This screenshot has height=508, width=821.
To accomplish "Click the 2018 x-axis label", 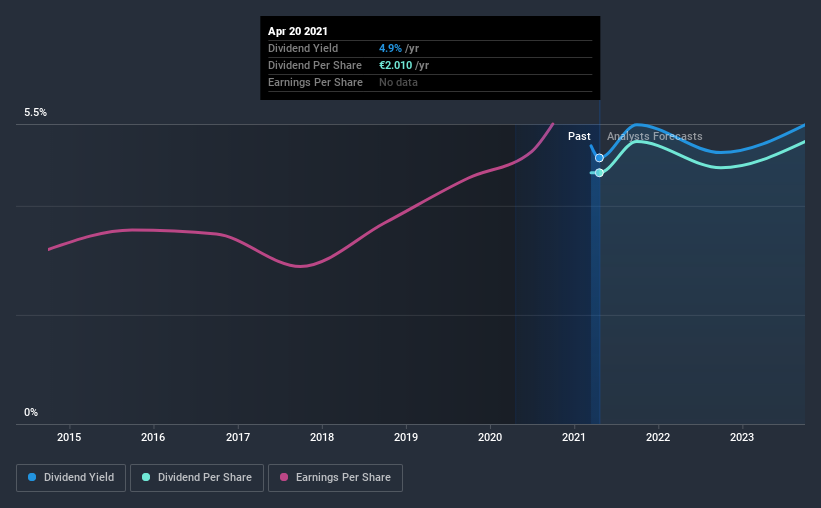I will coord(322,437).
